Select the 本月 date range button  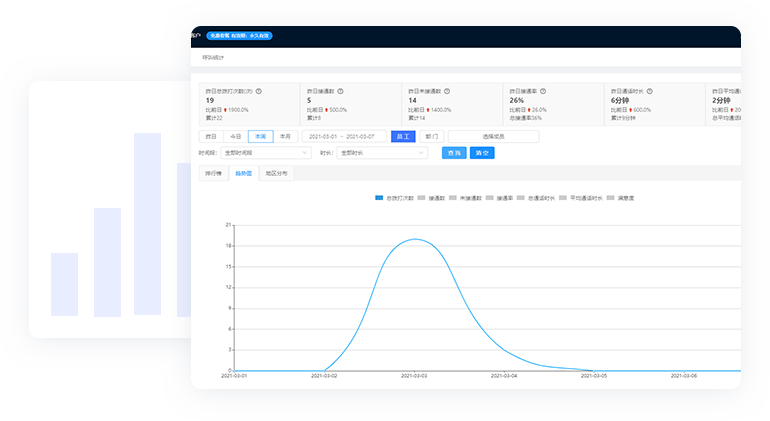tap(286, 136)
